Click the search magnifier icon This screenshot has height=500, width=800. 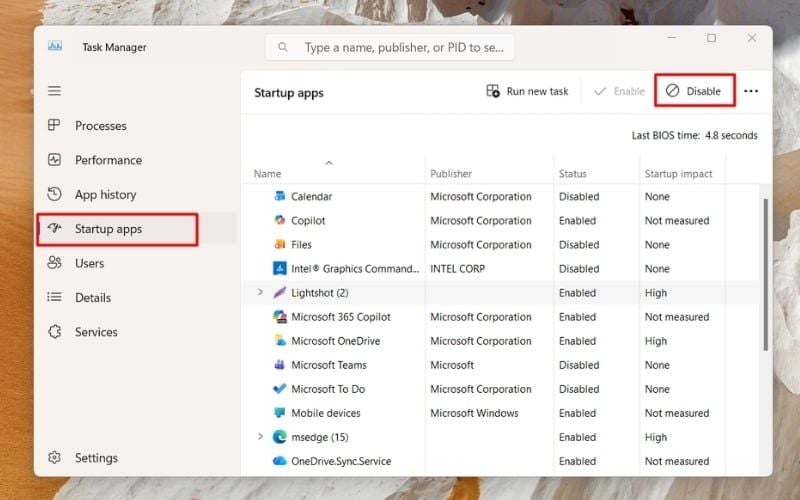[283, 47]
